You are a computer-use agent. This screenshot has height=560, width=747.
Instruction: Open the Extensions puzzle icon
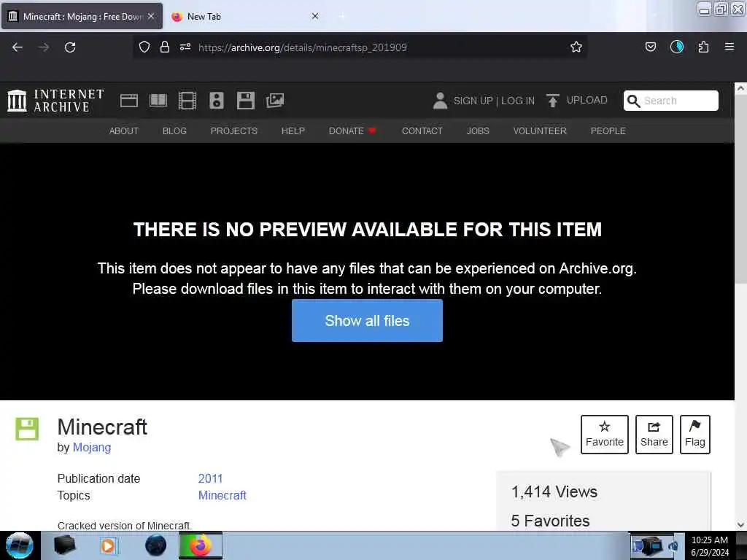[x=703, y=47]
